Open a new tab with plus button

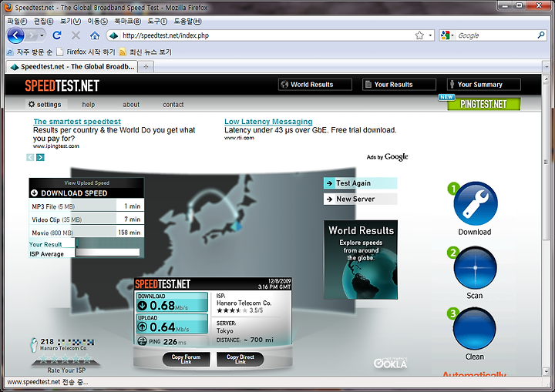pyautogui.click(x=146, y=66)
